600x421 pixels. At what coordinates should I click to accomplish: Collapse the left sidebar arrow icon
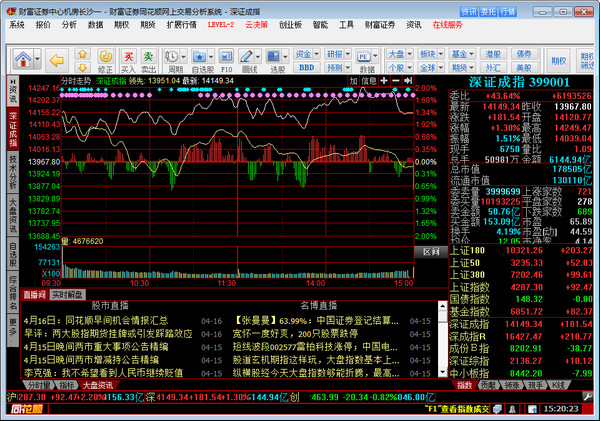[x=13, y=82]
